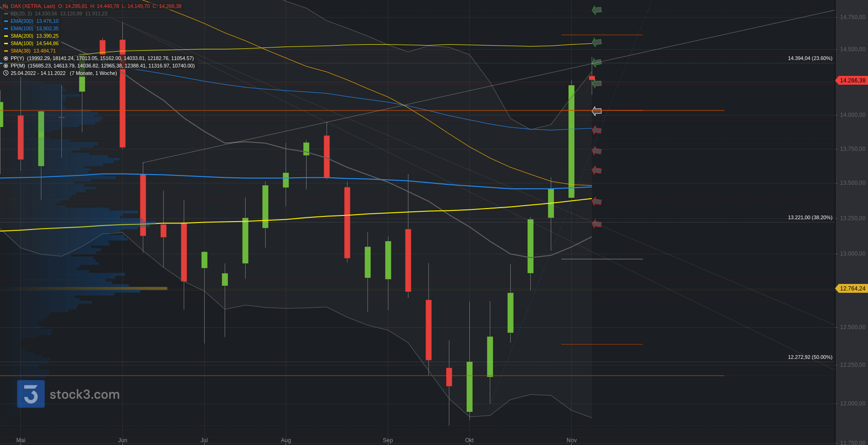This screenshot has width=868, height=445.
Task: Click the PP(M) pivot point circle icon
Action: [x=6, y=66]
